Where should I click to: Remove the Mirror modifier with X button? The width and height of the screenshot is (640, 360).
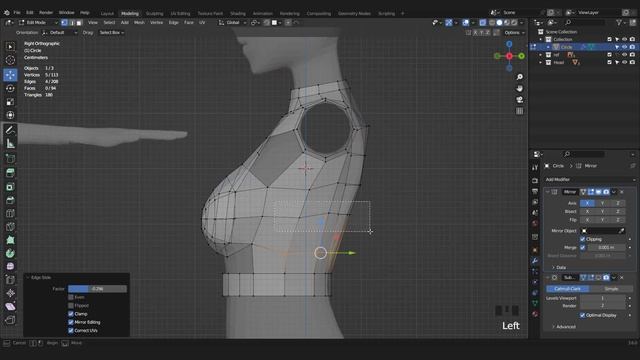click(x=622, y=192)
